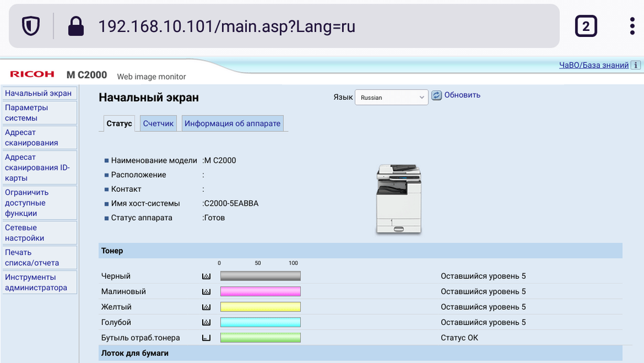Open the Информация об аппарате tab
Viewport: 644px width, 363px height.
pyautogui.click(x=232, y=123)
